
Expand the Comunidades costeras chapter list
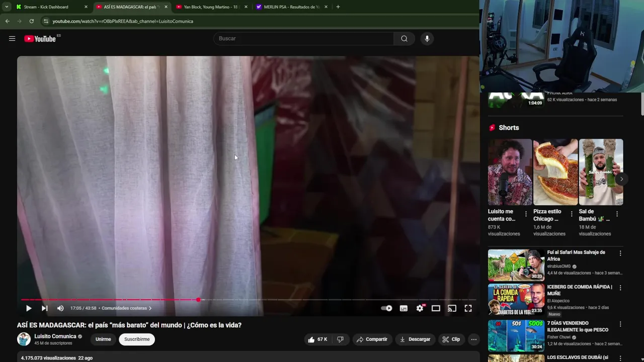click(x=126, y=308)
